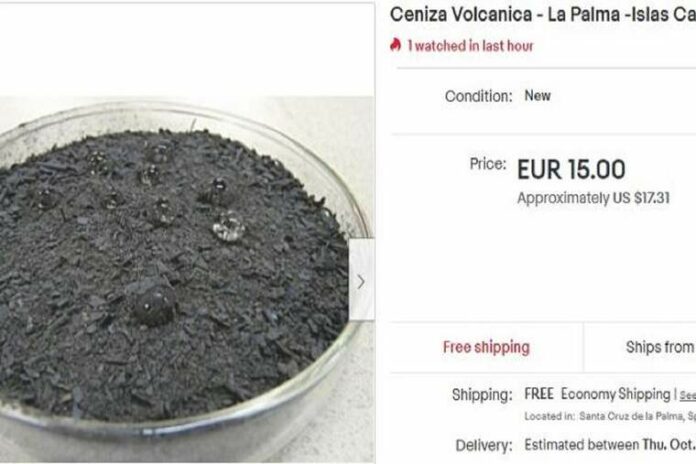This screenshot has width=696, height=464.
Task: Click the Condition label
Action: [x=478, y=96]
